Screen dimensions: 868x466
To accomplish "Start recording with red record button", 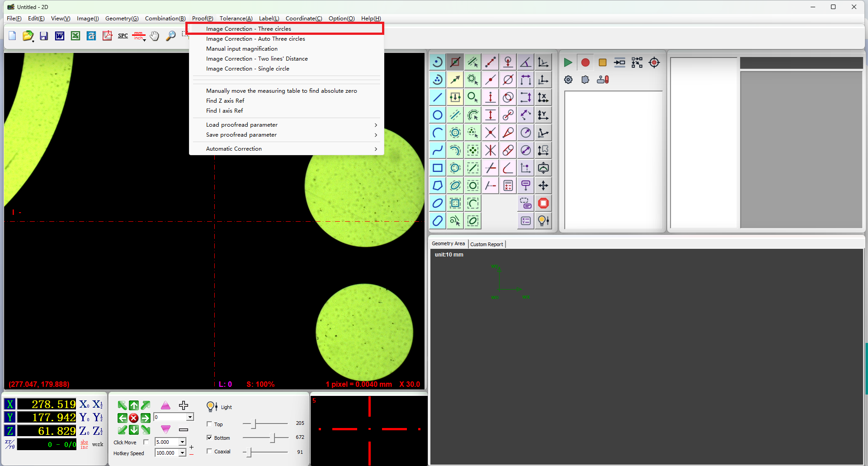I will click(x=585, y=62).
